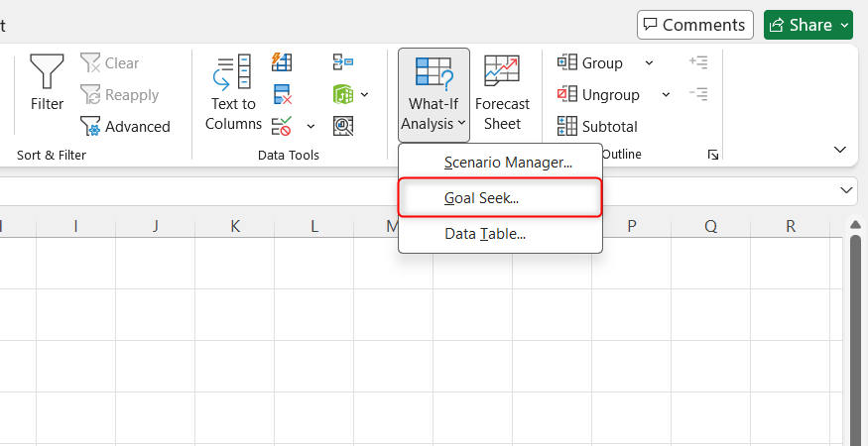This screenshot has width=868, height=446.
Task: Open the Outline dialog launcher
Action: (x=713, y=155)
